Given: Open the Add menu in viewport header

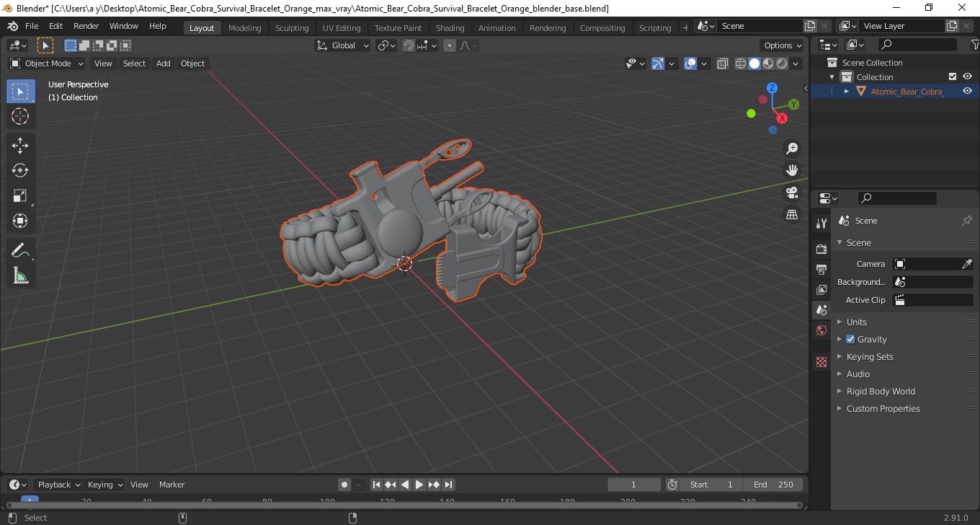Looking at the screenshot, I should 164,63.
